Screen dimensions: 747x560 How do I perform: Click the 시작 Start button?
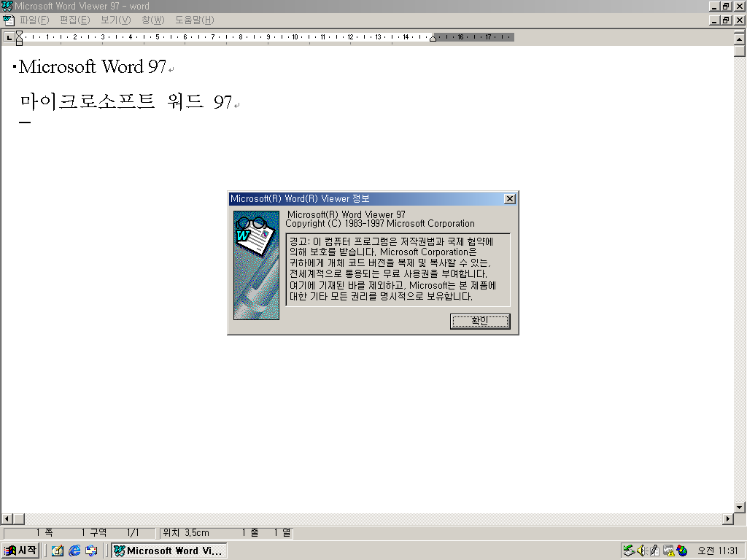point(20,551)
